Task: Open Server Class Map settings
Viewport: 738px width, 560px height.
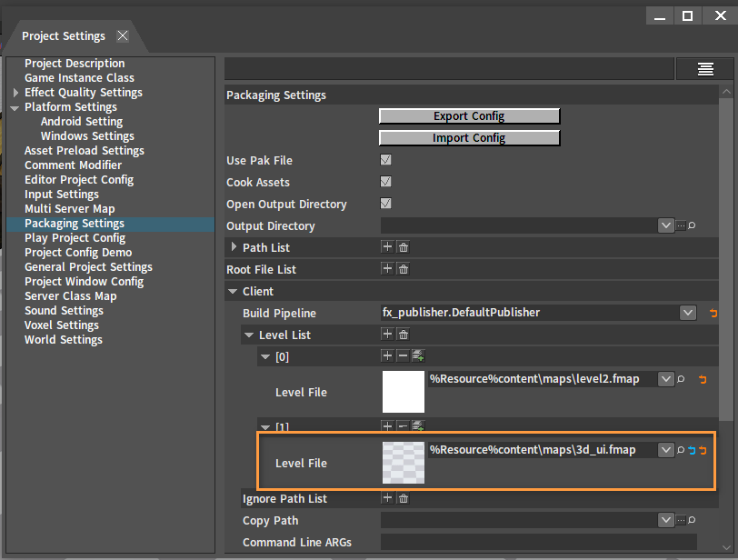Action: 71,296
